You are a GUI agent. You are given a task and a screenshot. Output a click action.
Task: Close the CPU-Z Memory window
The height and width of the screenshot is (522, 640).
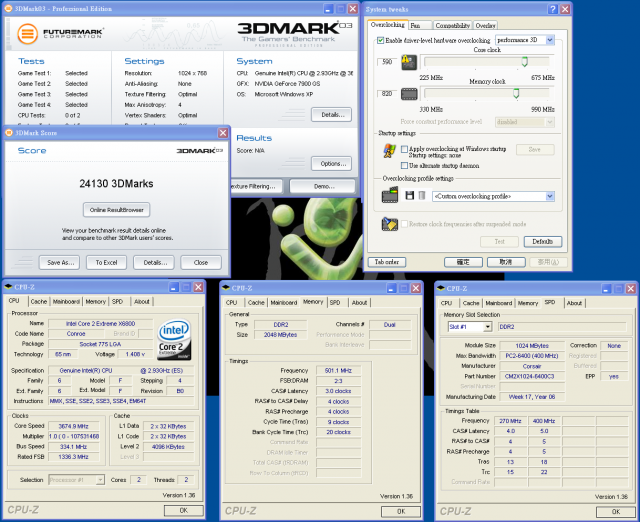(x=416, y=288)
